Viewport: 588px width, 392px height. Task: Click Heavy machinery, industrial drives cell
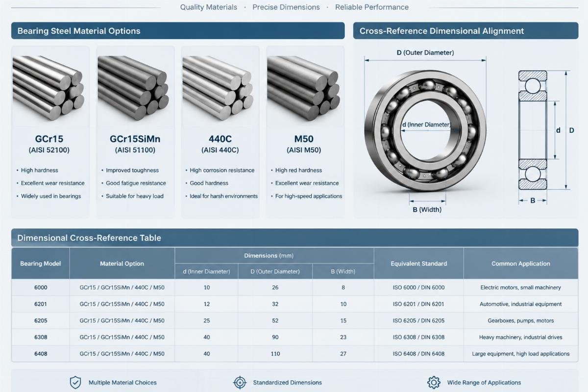[x=521, y=338]
